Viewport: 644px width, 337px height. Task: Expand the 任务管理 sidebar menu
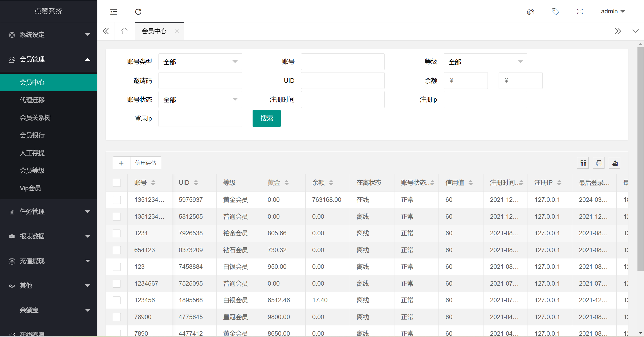[48, 212]
